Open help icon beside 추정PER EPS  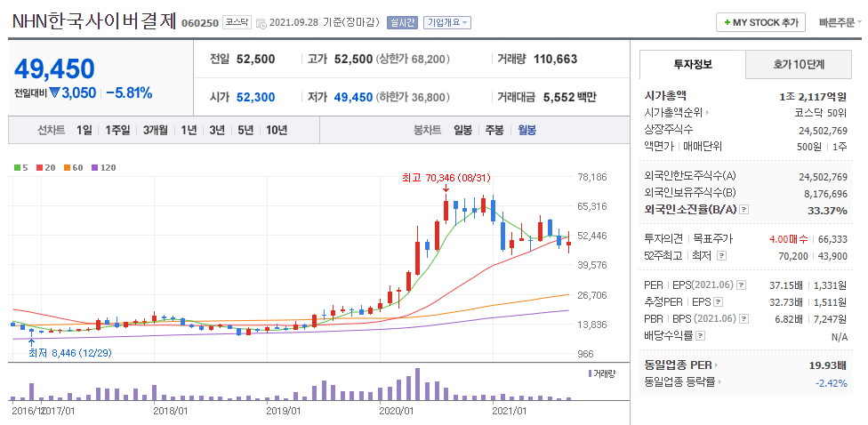click(x=718, y=302)
